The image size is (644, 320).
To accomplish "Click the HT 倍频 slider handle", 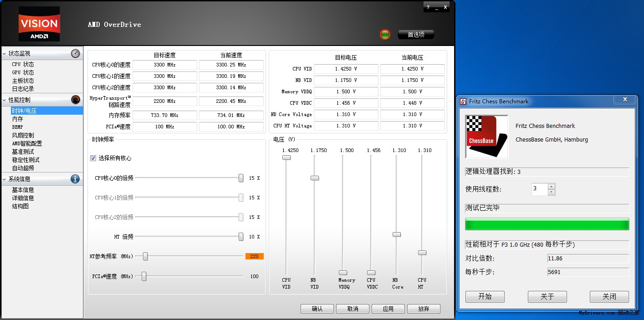I will coord(241,237).
